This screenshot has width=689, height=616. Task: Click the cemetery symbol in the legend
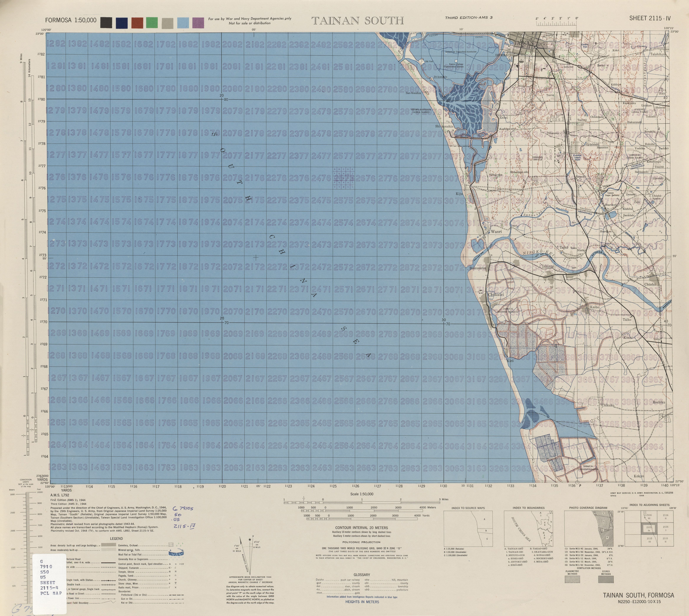171,545
